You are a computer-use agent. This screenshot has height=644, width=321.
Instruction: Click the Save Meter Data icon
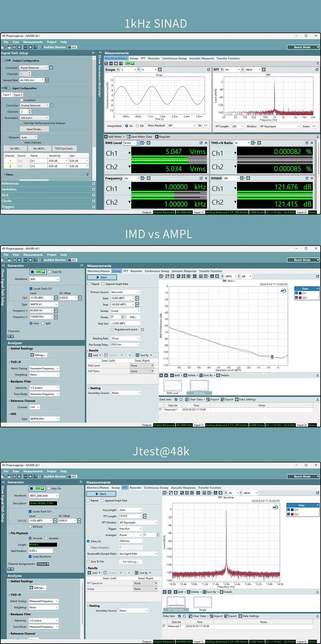[129, 137]
